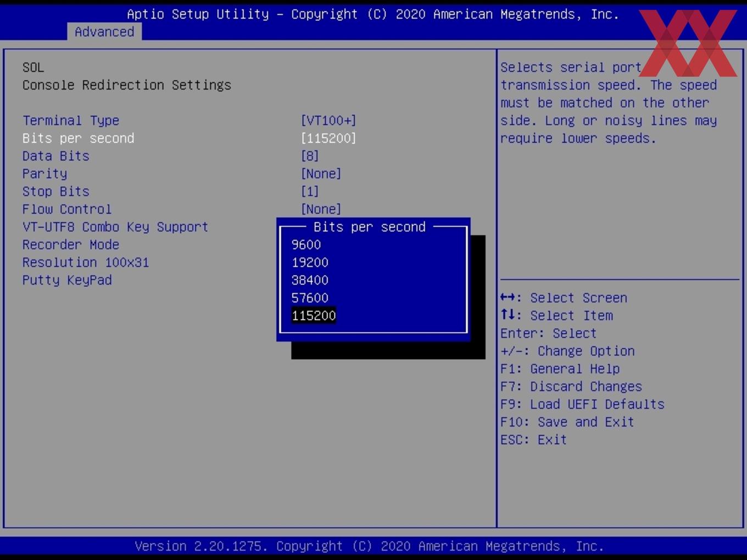This screenshot has width=747, height=560.
Task: Choose the highlighted 115200 option
Action: 314,316
